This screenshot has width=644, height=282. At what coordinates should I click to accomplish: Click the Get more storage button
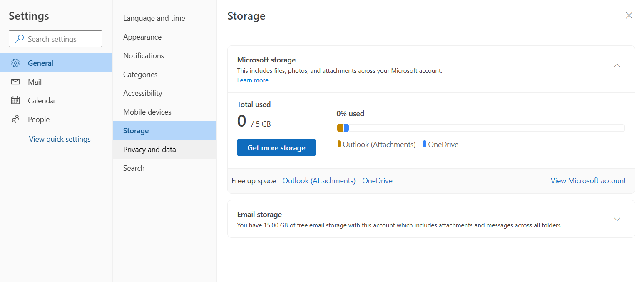pos(276,147)
